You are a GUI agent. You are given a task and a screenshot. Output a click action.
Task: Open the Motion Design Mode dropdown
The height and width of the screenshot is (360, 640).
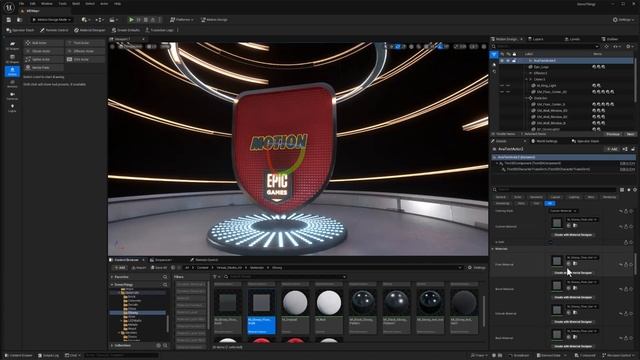click(52, 20)
